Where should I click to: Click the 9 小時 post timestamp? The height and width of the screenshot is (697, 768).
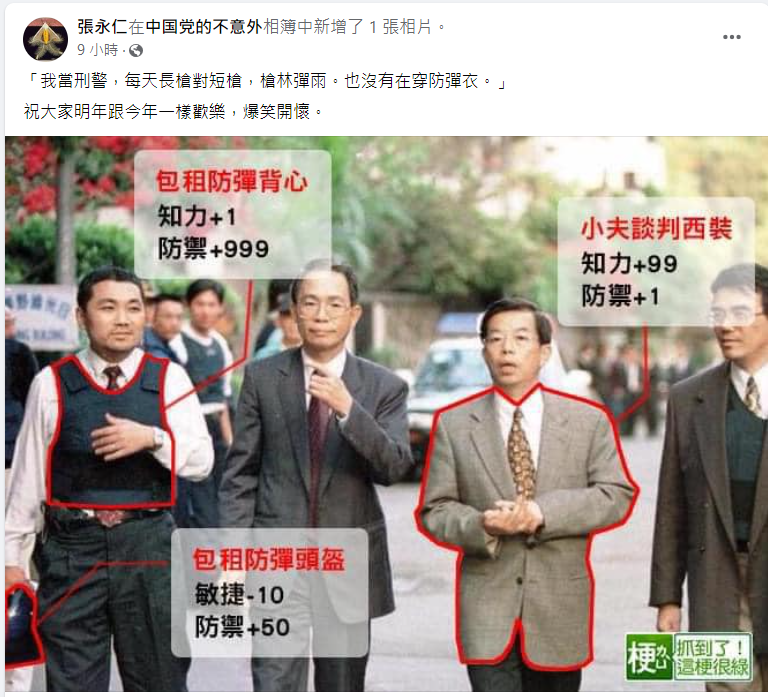click(97, 50)
